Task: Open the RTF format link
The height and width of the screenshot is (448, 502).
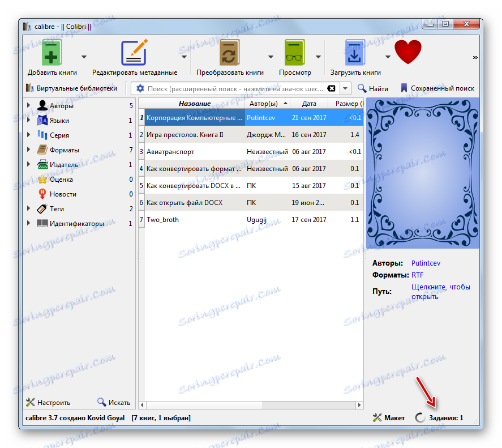Action: click(x=417, y=275)
